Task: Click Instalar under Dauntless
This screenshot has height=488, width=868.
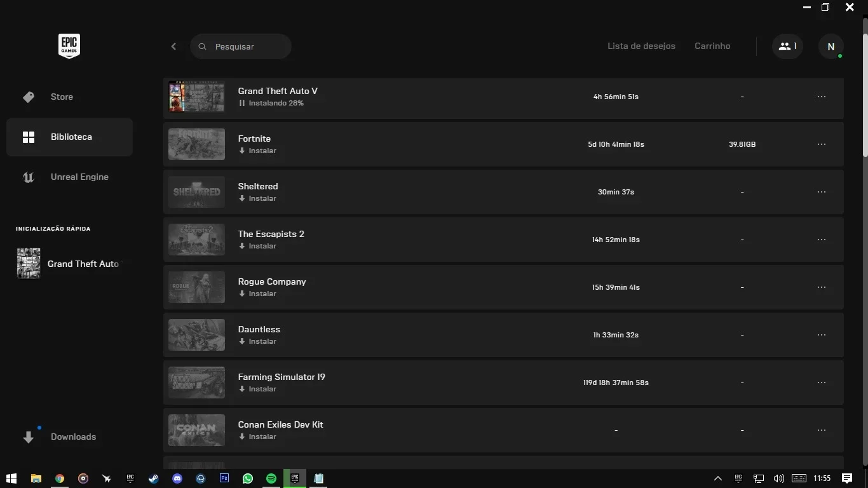Action: pos(257,341)
